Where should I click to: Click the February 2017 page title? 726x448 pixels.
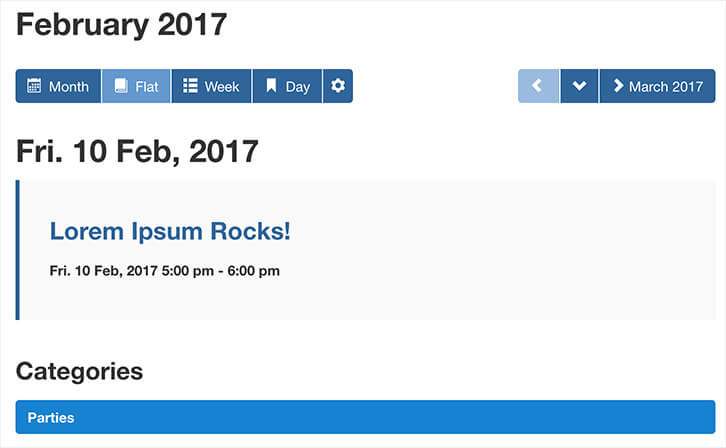coord(121,24)
